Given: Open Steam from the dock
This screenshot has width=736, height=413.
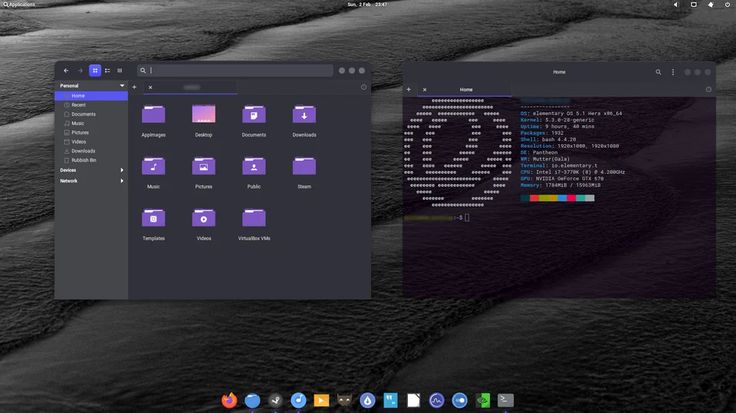Looking at the screenshot, I should (x=275, y=400).
